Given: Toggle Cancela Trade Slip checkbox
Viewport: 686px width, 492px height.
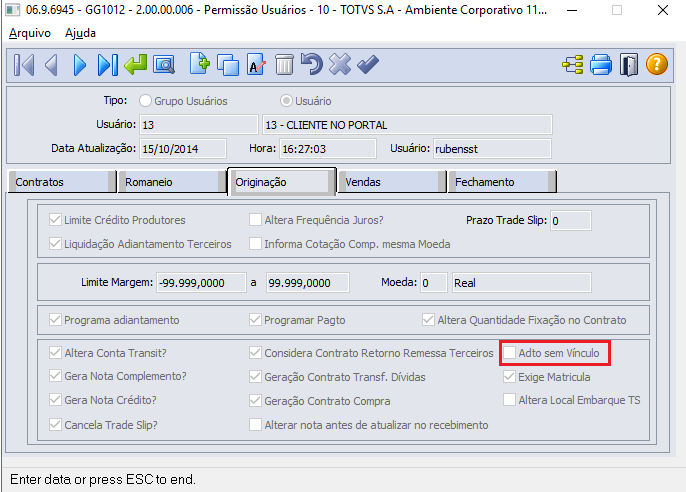Looking at the screenshot, I should pos(55,425).
